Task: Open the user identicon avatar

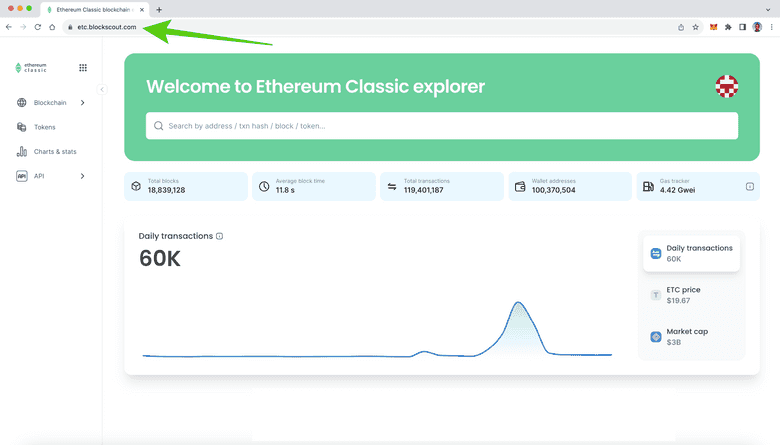Action: point(726,86)
